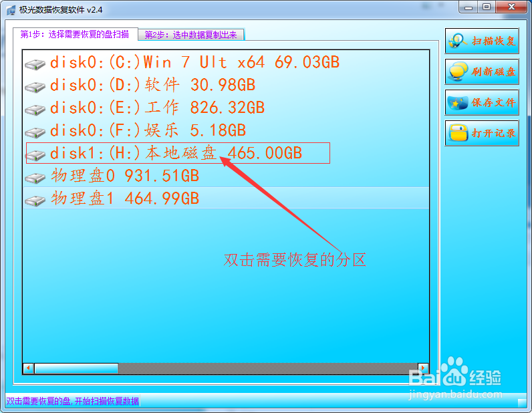
Task: Minimize the 极光数据恢复软件 window
Action: point(469,7)
